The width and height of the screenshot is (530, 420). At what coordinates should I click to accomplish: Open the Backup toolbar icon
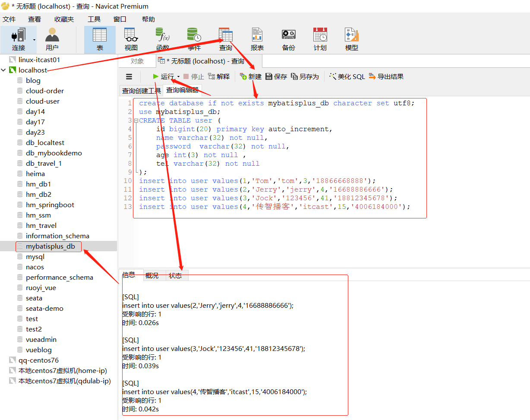point(289,39)
